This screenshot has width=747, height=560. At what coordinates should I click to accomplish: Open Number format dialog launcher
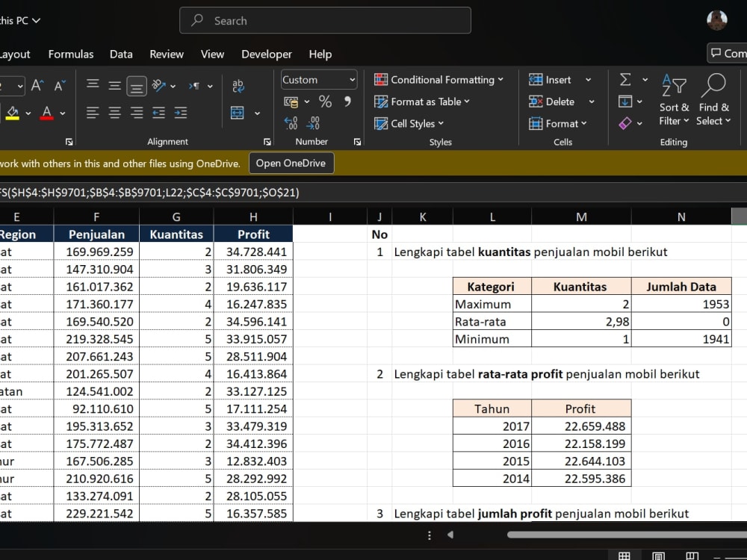357,142
